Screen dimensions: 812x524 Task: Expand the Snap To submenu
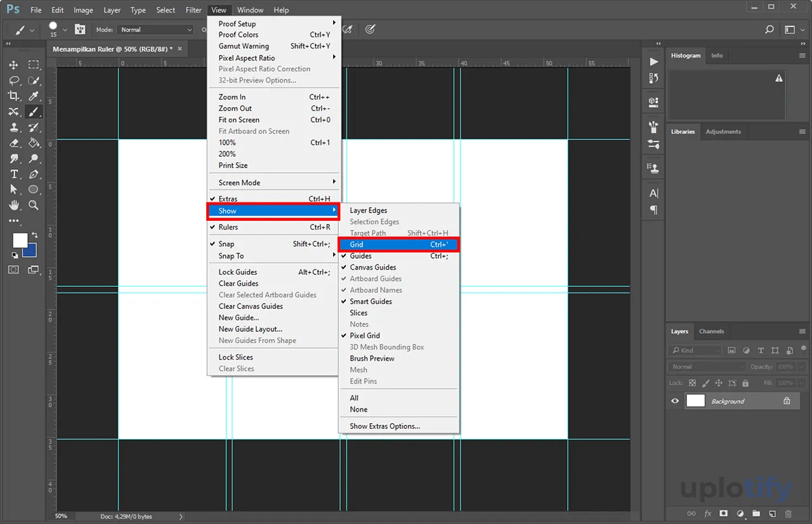(274, 256)
